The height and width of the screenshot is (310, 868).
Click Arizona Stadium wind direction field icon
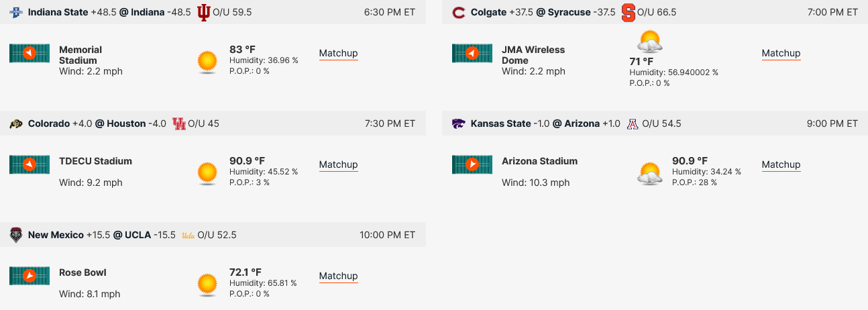(472, 164)
